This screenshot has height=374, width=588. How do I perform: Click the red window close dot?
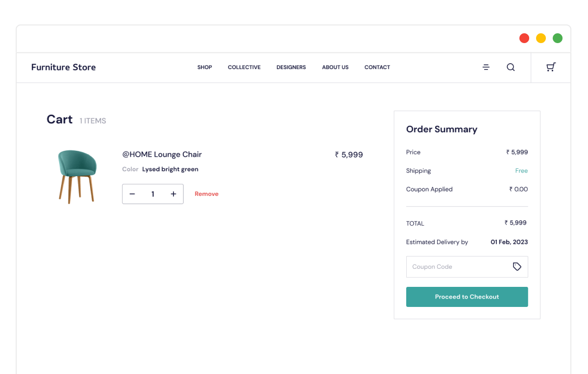click(524, 38)
